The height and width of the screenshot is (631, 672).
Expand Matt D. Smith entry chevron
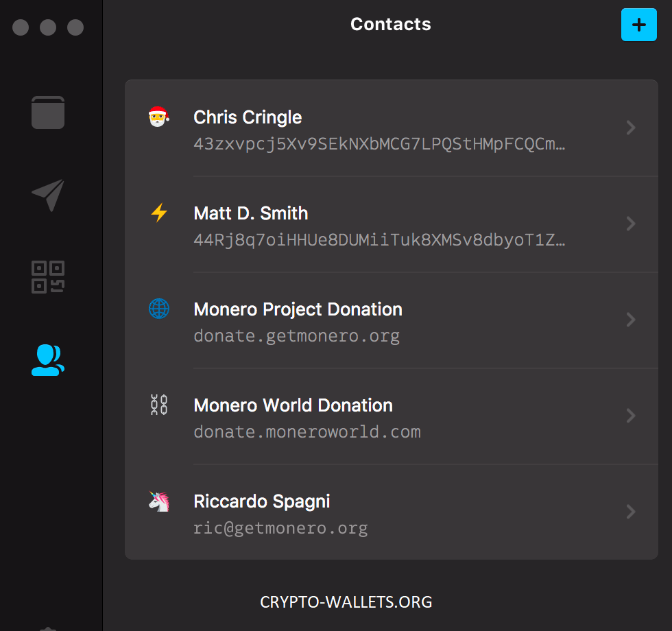pyautogui.click(x=630, y=224)
